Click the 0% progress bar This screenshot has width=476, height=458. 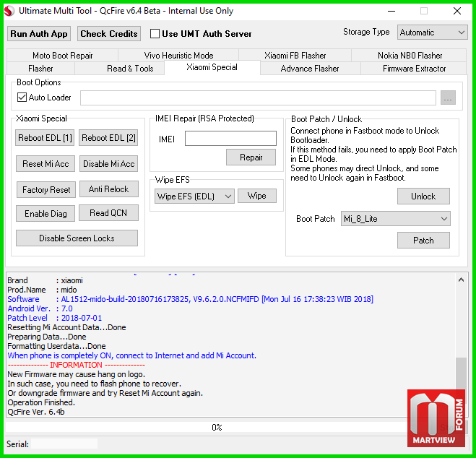[x=217, y=428]
